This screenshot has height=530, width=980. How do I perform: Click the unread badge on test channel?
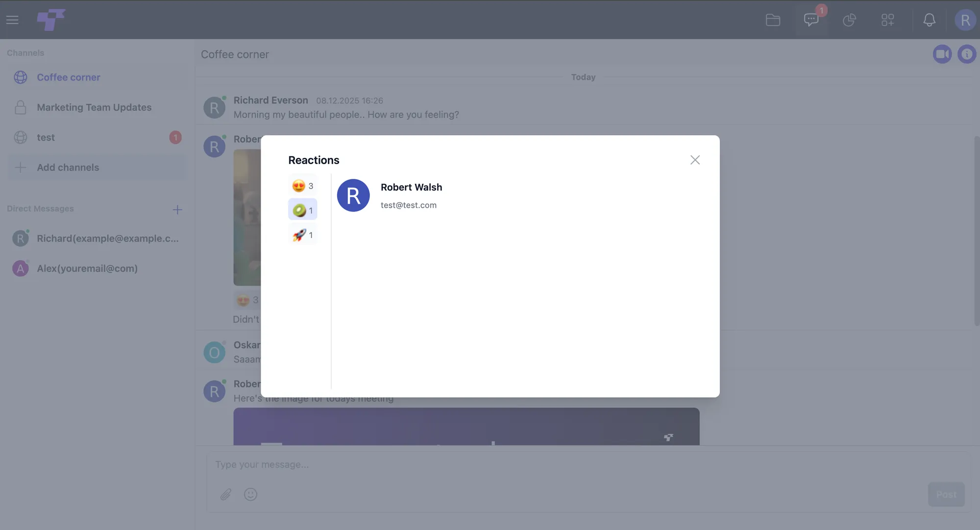tap(175, 138)
